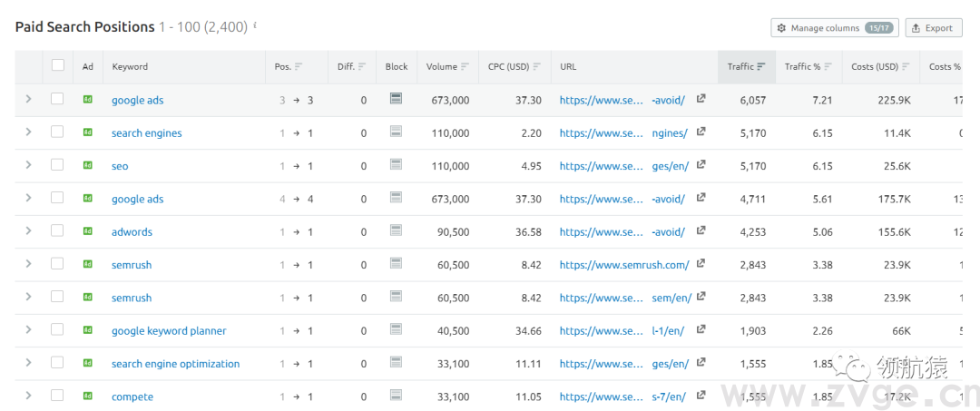Open external link for semrush.com URL
The image size is (980, 411).
click(701, 263)
